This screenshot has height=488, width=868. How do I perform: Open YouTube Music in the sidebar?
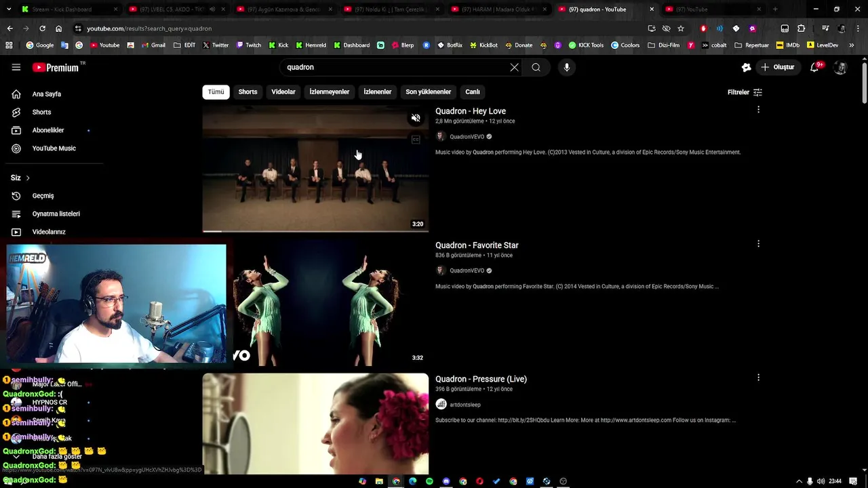54,148
